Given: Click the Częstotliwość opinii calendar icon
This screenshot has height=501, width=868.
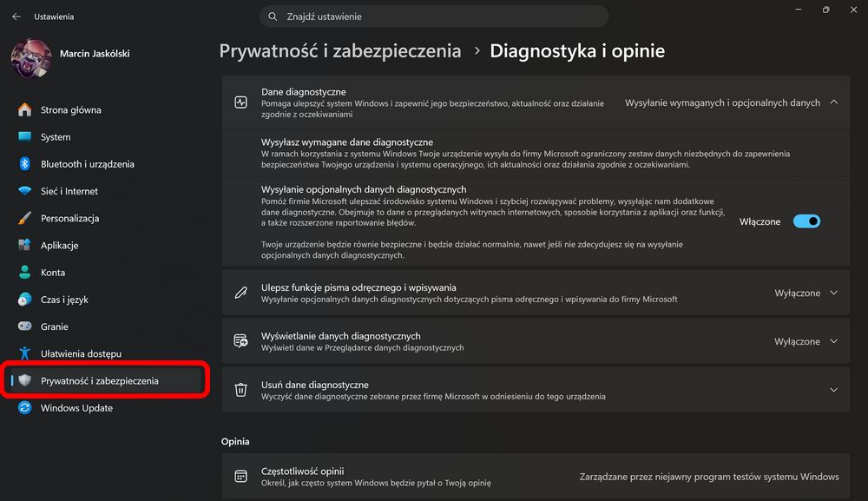Looking at the screenshot, I should (240, 476).
